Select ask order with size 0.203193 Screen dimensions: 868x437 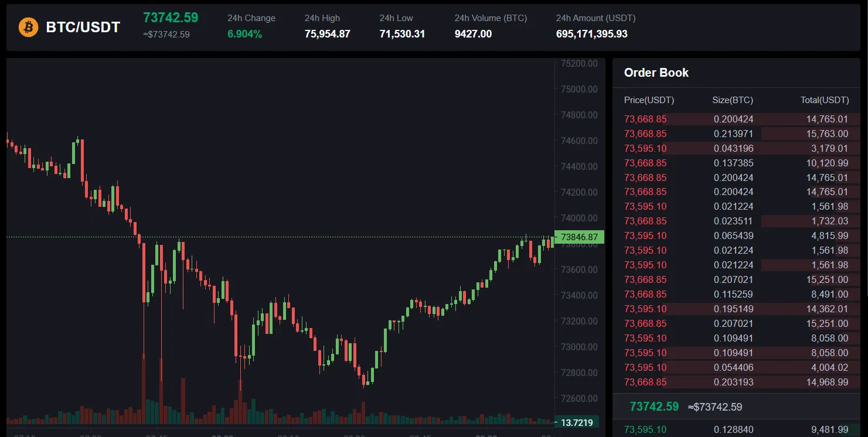tap(736, 382)
